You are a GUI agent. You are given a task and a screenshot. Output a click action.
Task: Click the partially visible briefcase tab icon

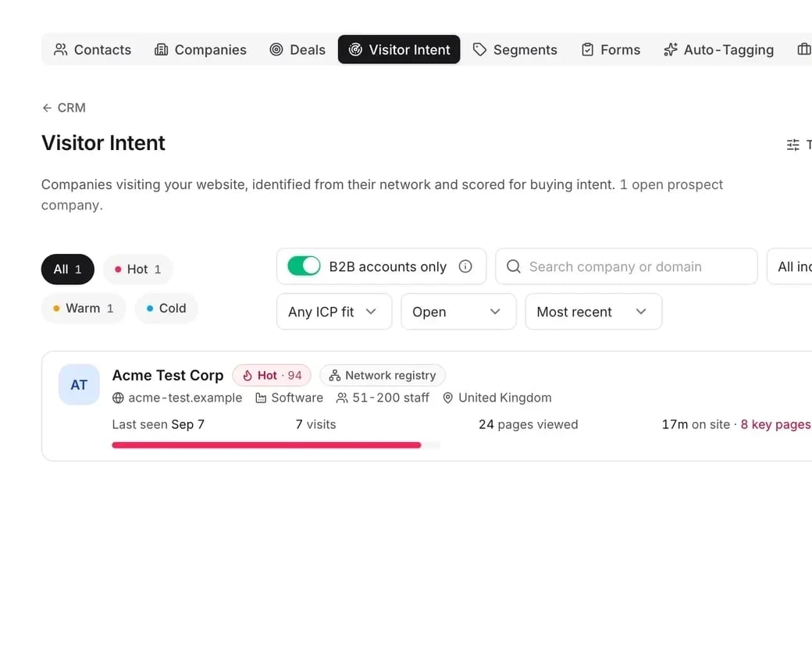[803, 50]
